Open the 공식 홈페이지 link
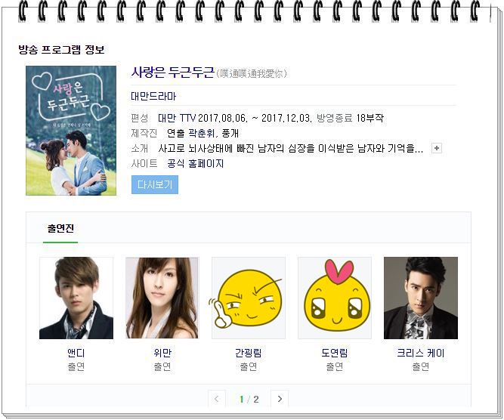The height and width of the screenshot is (420, 504). (x=195, y=164)
